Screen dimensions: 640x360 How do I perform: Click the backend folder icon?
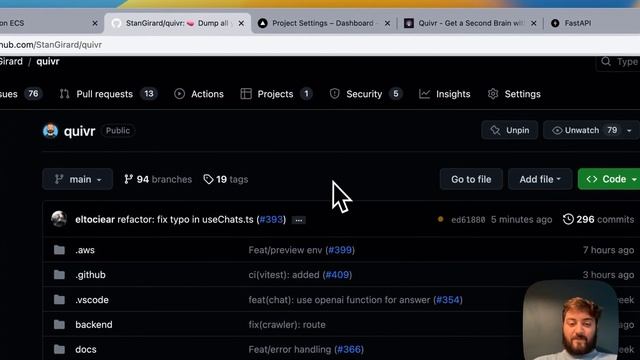pos(59,324)
